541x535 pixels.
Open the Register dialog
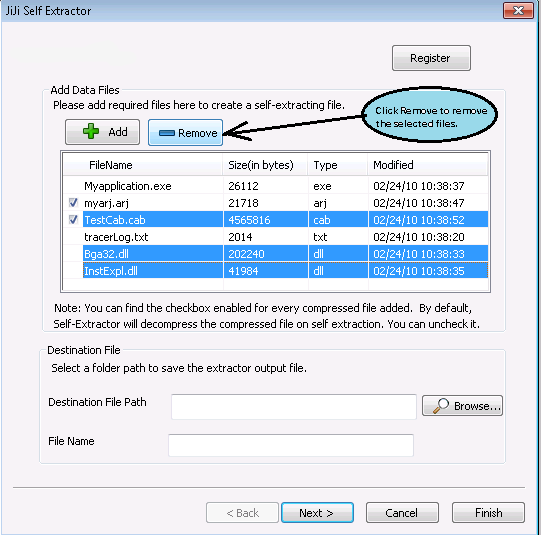coord(431,58)
